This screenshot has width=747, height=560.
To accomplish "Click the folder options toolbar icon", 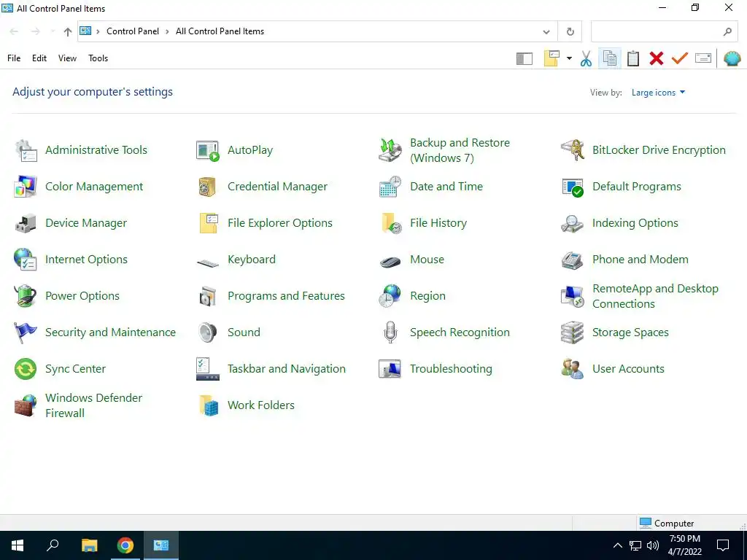I will pos(551,58).
